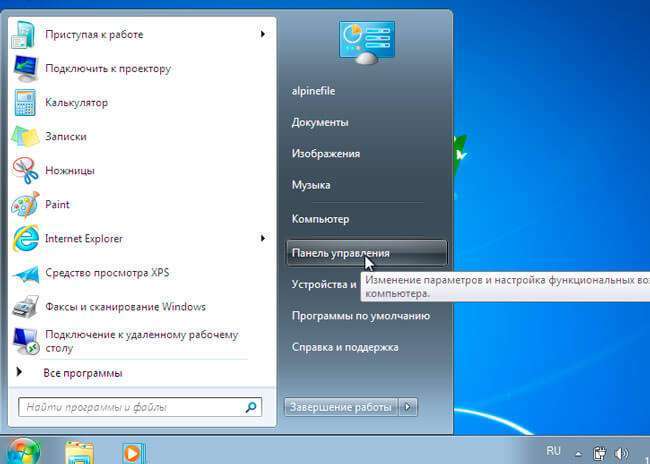Select the Калькулятор label

77,102
